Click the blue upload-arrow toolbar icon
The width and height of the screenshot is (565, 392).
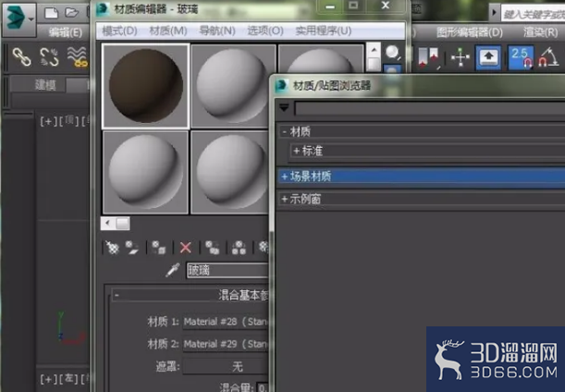tap(488, 57)
